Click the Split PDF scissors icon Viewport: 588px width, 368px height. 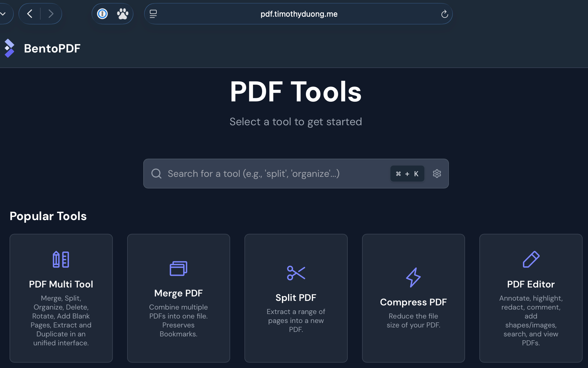(x=296, y=273)
